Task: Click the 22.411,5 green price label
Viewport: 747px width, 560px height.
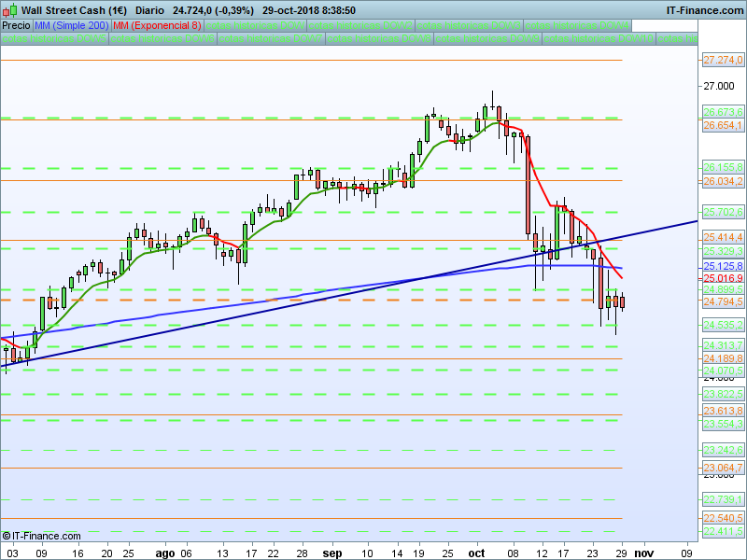Action: (x=723, y=531)
